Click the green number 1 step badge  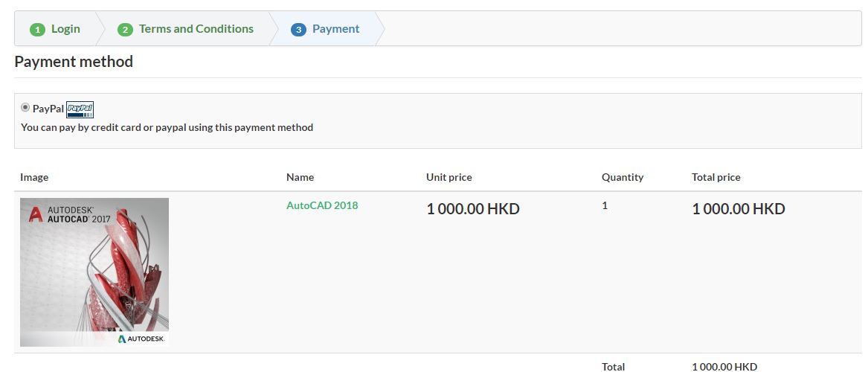coord(37,30)
